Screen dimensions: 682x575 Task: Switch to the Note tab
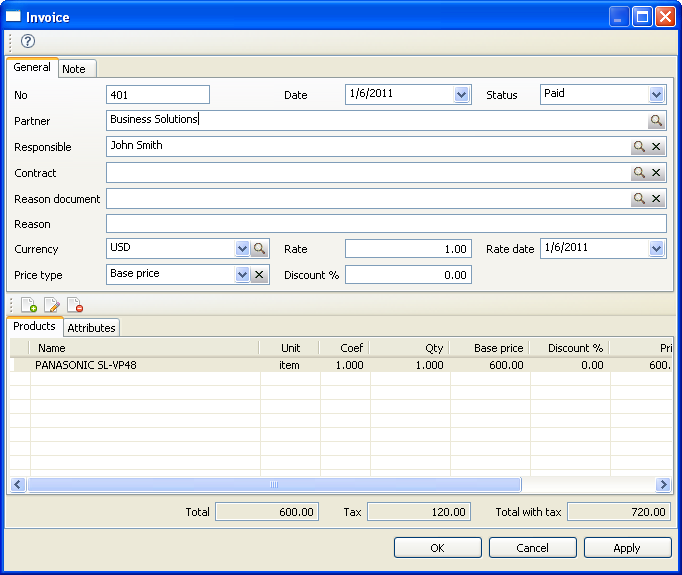pos(74,69)
